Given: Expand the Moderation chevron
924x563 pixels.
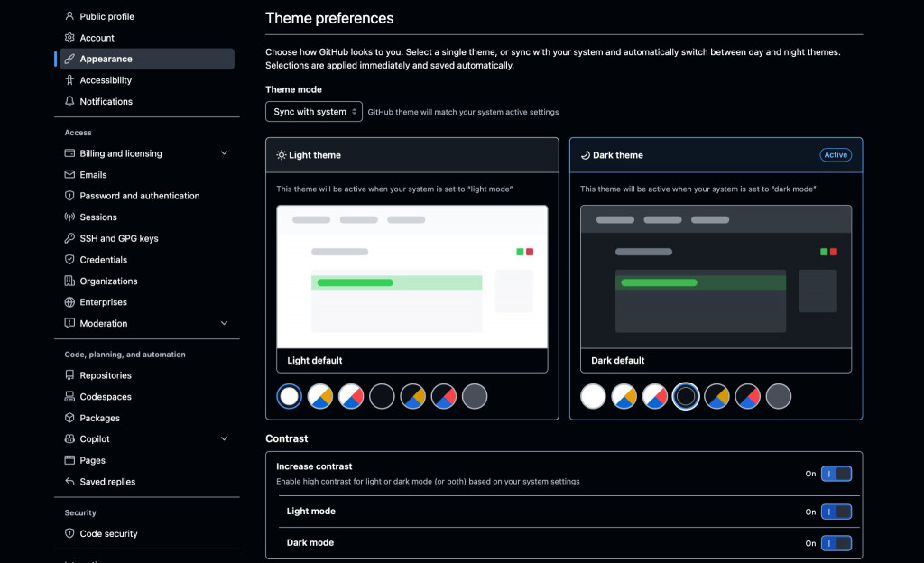Looking at the screenshot, I should (x=224, y=323).
